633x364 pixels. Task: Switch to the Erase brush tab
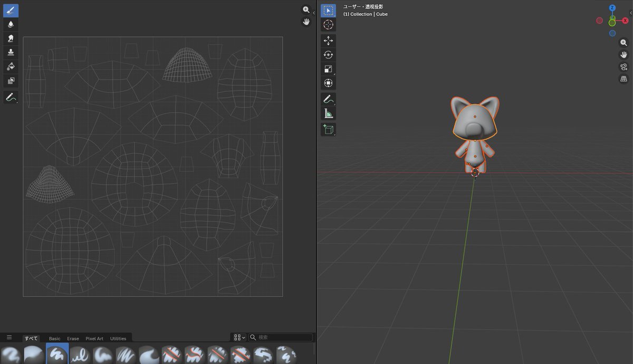point(73,339)
